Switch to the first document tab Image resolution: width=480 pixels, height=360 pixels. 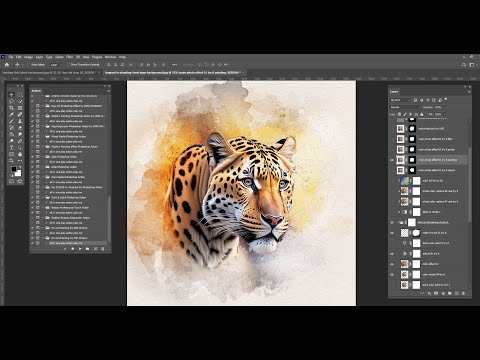[50, 72]
